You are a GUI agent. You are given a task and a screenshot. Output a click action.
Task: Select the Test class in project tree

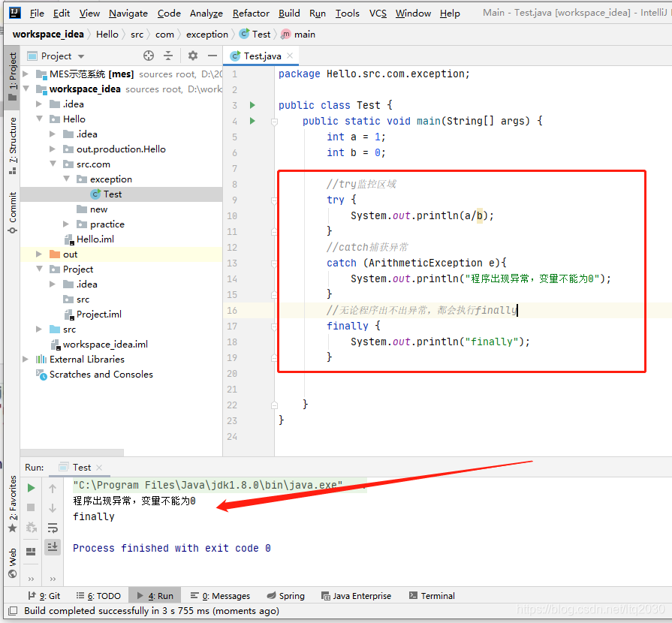(113, 194)
